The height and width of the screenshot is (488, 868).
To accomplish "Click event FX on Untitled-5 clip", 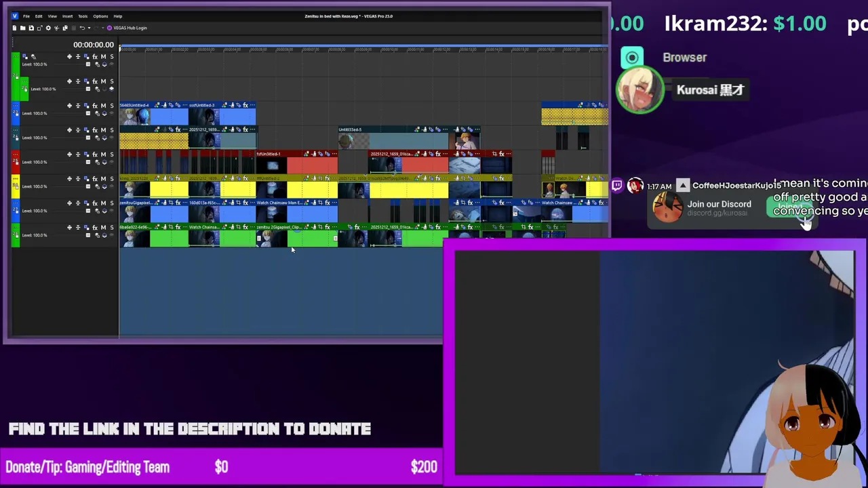I will 438,129.
